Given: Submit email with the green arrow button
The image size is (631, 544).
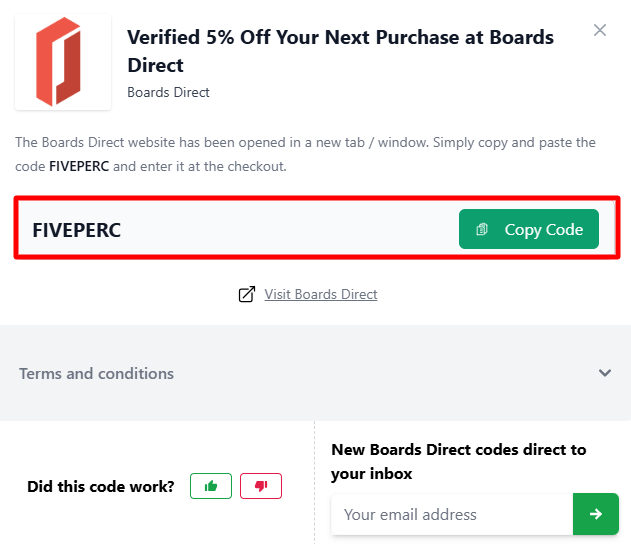Looking at the screenshot, I should (x=596, y=514).
